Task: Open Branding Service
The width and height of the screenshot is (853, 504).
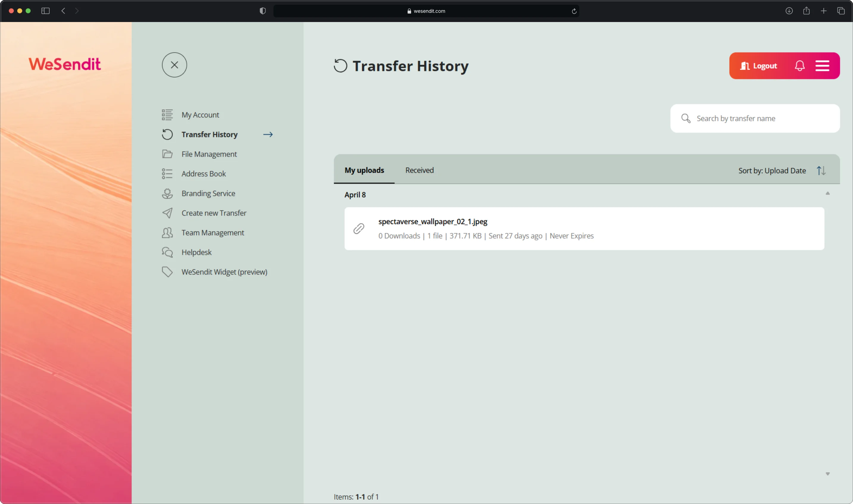Action: (x=209, y=194)
